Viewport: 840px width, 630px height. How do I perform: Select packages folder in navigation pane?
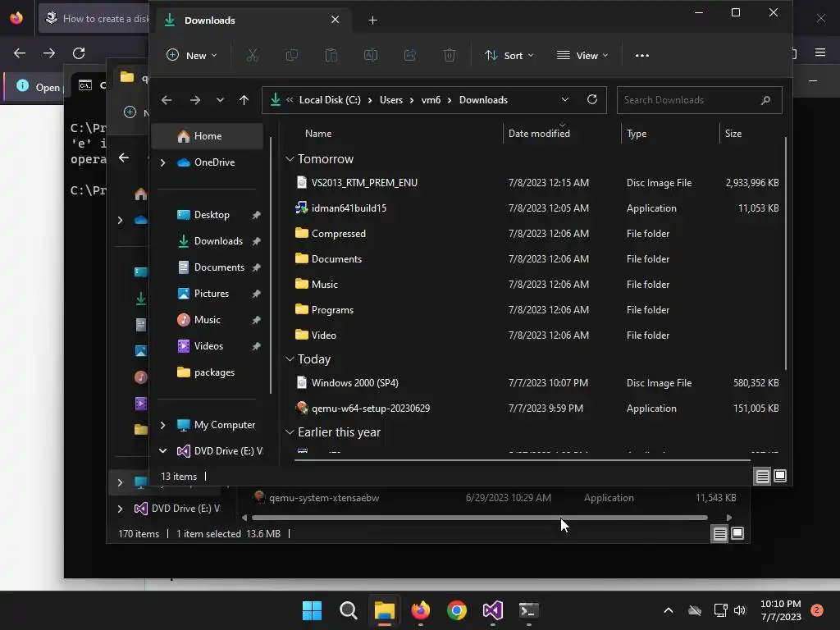(x=214, y=372)
